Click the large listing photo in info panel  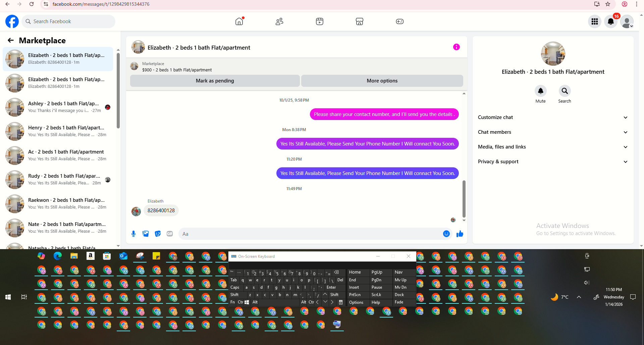pyautogui.click(x=553, y=54)
